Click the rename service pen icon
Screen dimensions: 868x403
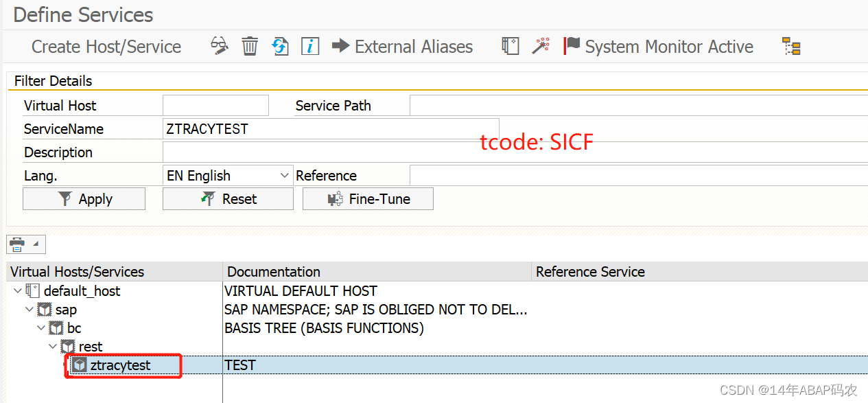220,45
